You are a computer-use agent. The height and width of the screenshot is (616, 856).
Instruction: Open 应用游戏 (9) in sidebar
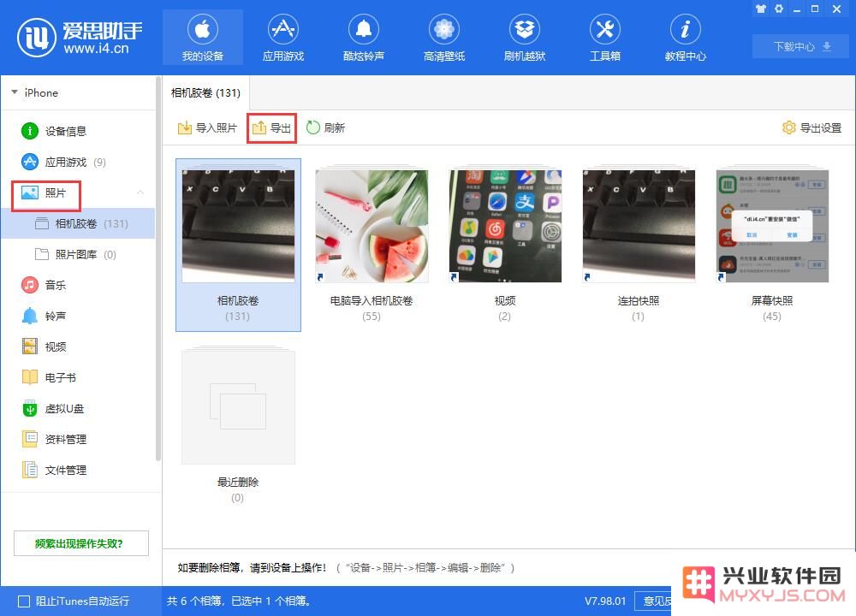[x=78, y=162]
